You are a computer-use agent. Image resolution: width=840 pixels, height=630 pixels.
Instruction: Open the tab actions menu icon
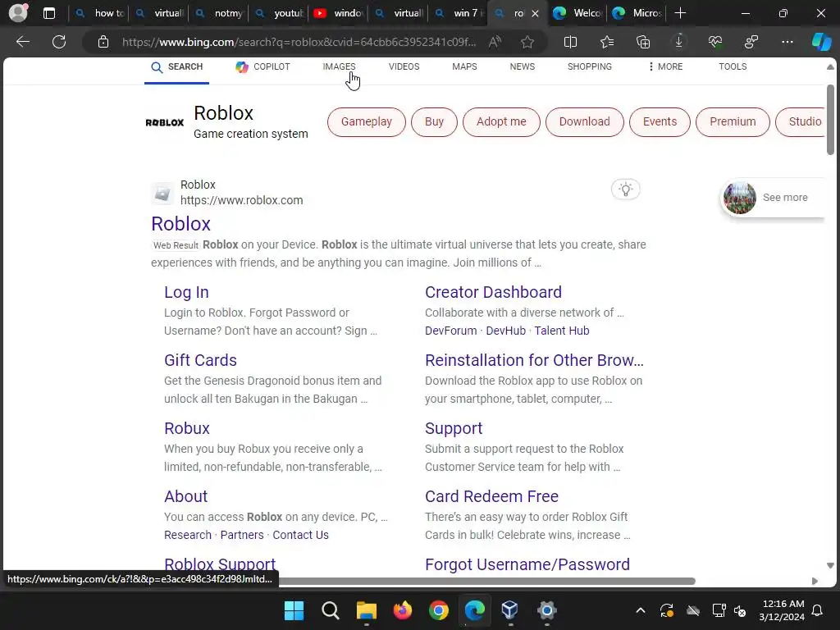pos(48,13)
